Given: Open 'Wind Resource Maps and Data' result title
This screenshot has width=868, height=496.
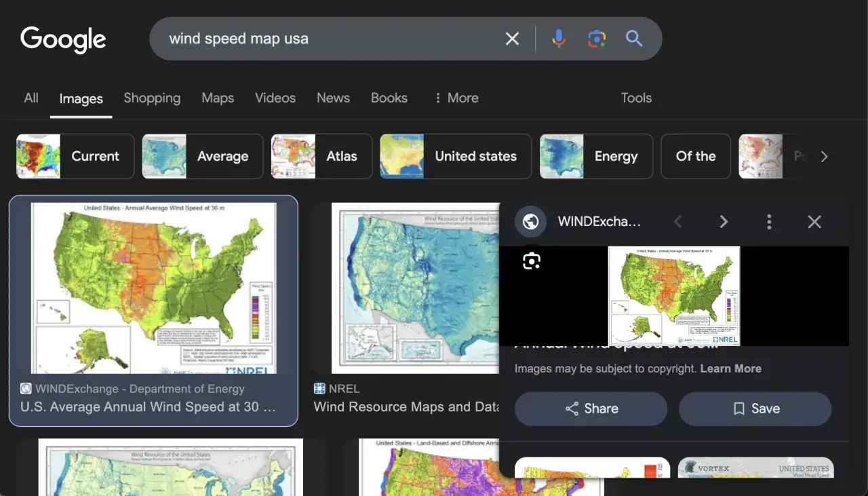Looking at the screenshot, I should click(407, 407).
